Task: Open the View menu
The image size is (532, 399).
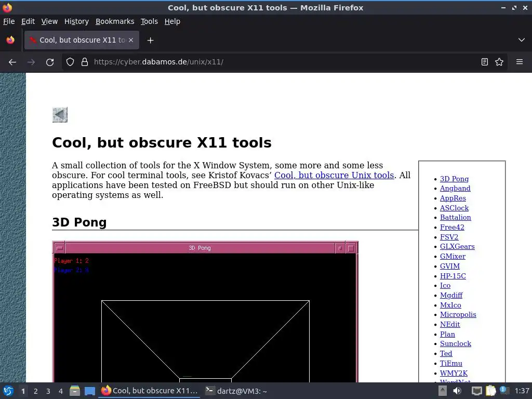Action: (x=49, y=21)
